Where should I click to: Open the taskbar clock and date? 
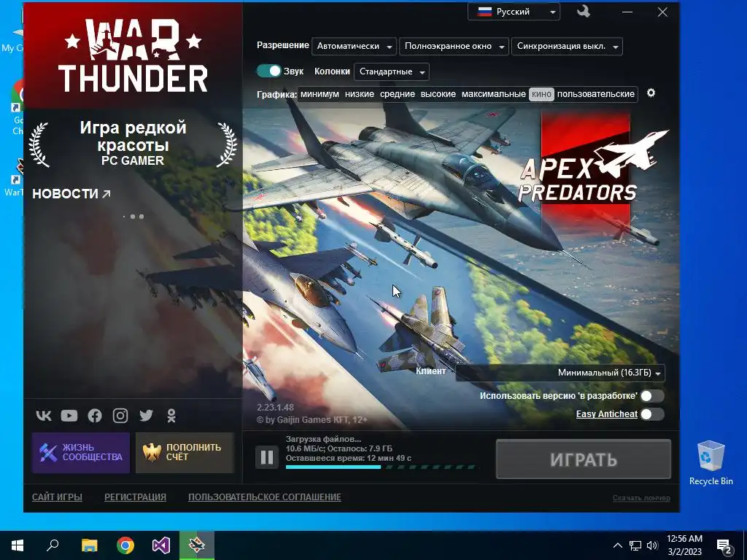(684, 545)
